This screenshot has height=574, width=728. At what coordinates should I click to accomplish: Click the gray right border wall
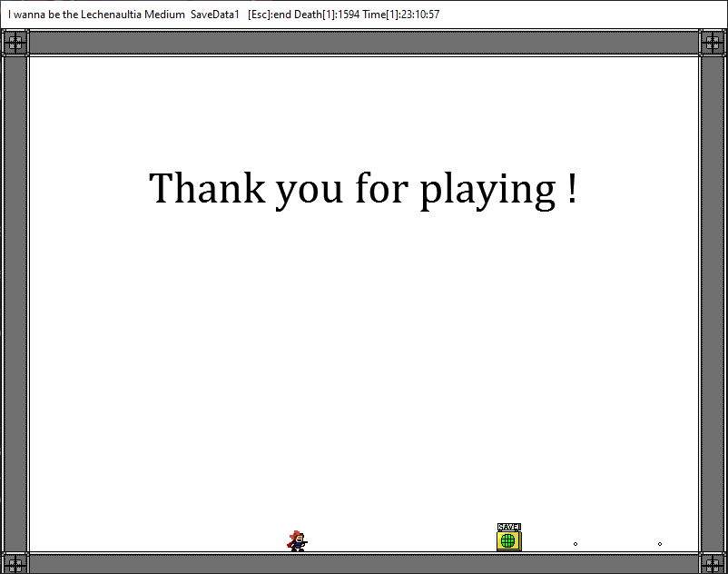pos(713,300)
